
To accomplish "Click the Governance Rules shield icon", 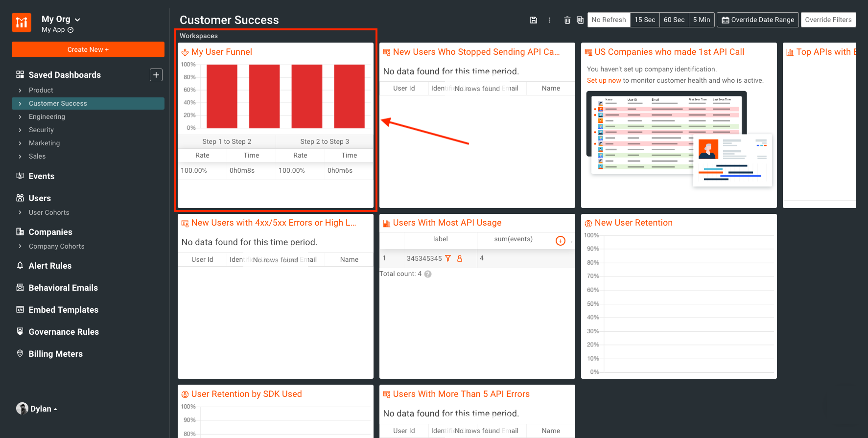I will (x=20, y=331).
